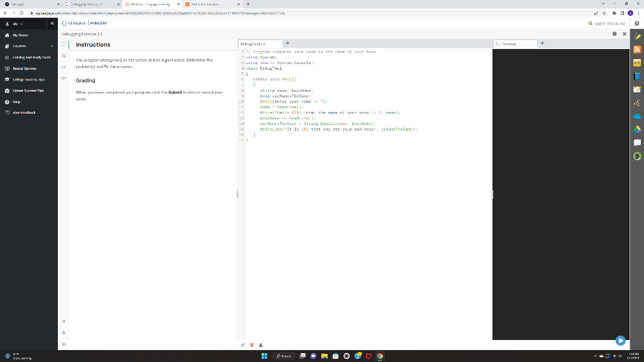
Task: Click the trash icon below the code editor
Action: click(x=252, y=344)
